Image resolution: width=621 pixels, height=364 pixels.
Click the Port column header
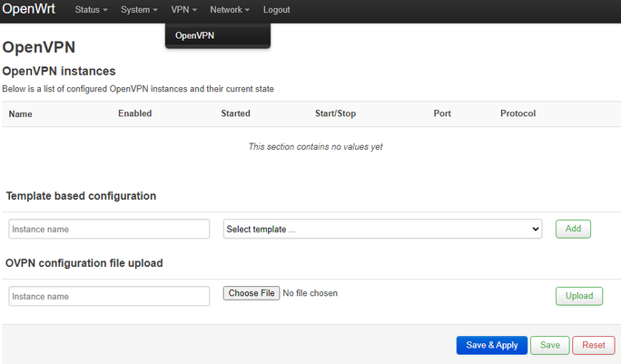pos(442,113)
